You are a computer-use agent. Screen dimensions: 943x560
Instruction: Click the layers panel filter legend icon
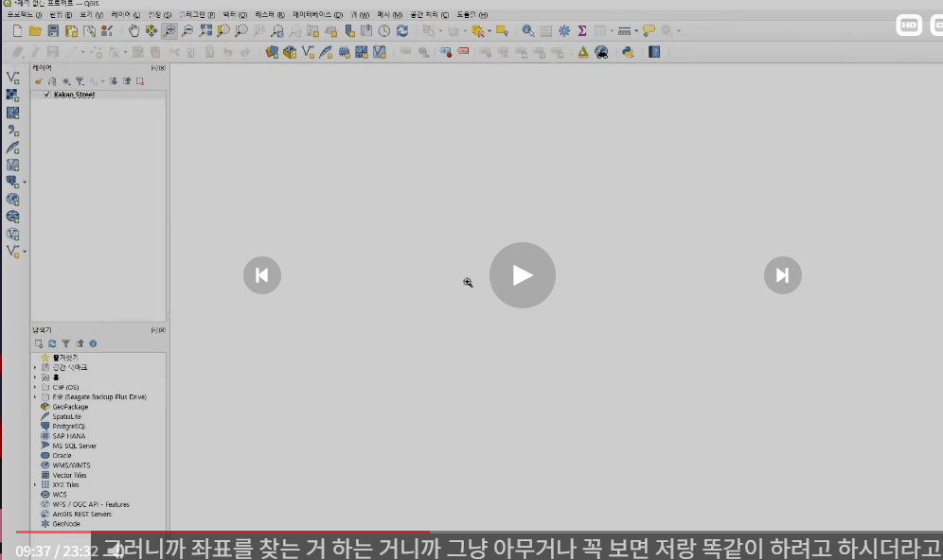[x=80, y=81]
